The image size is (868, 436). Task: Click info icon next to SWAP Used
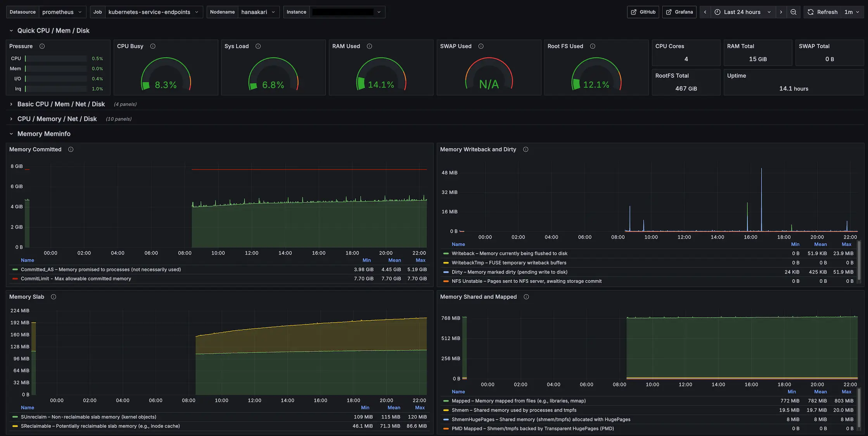(x=481, y=46)
